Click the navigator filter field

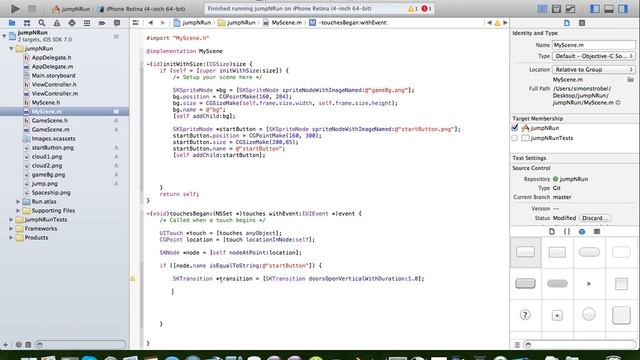pos(80,345)
